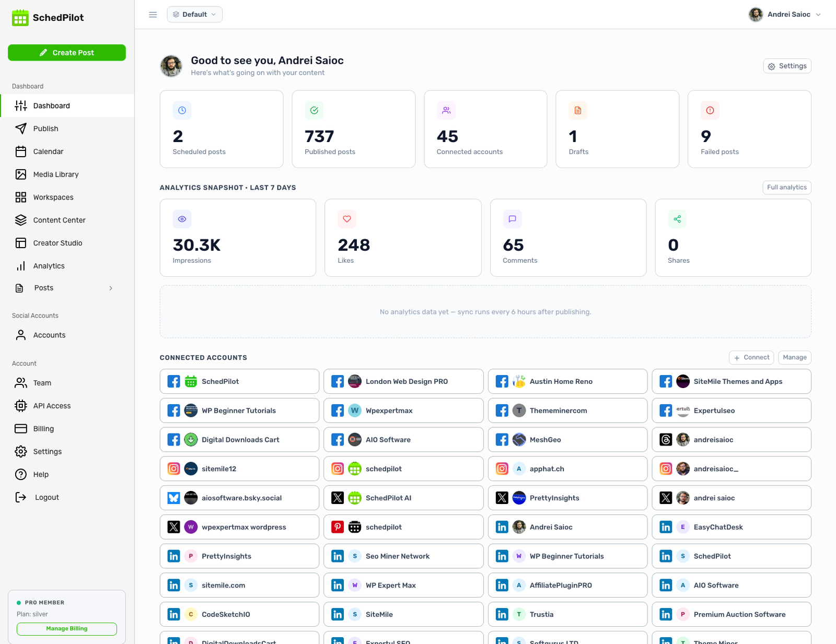836x644 pixels.
Task: Open the Analytics page
Action: (67, 266)
